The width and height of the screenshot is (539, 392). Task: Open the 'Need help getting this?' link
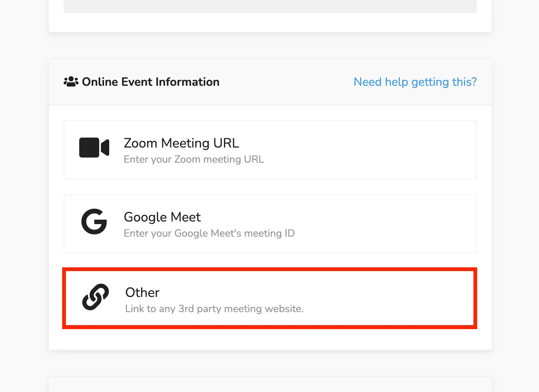[415, 82]
